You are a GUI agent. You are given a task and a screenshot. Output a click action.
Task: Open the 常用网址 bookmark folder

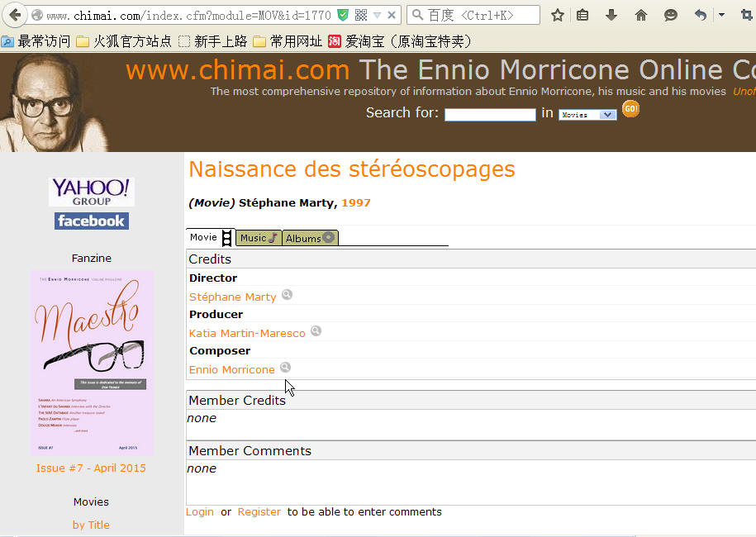click(288, 41)
